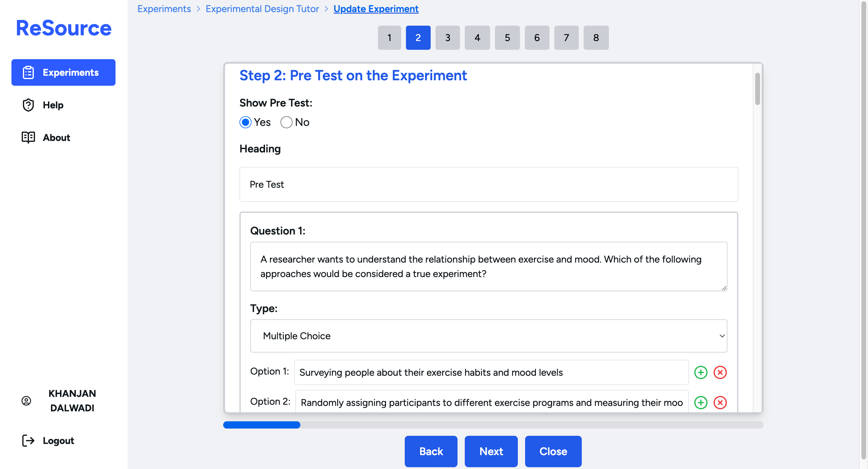Image resolution: width=868 pixels, height=469 pixels.
Task: Click the user profile avatar icon
Action: coord(26,400)
